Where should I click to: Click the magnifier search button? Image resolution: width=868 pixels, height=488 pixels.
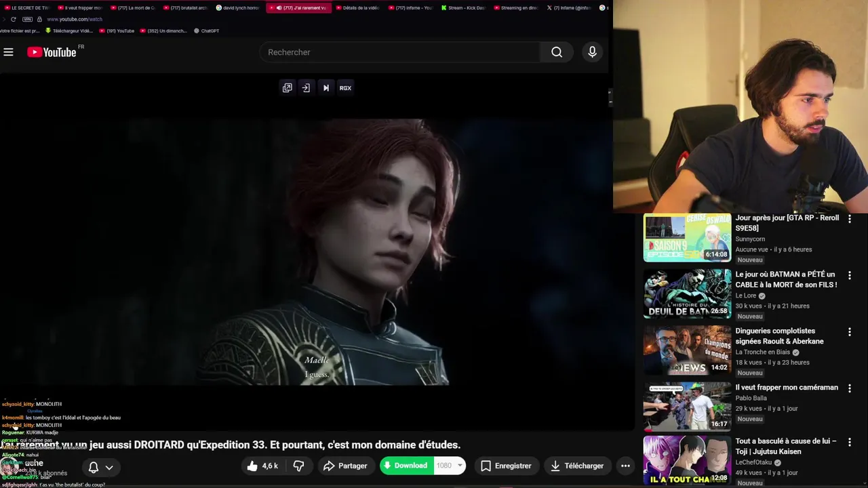[557, 52]
